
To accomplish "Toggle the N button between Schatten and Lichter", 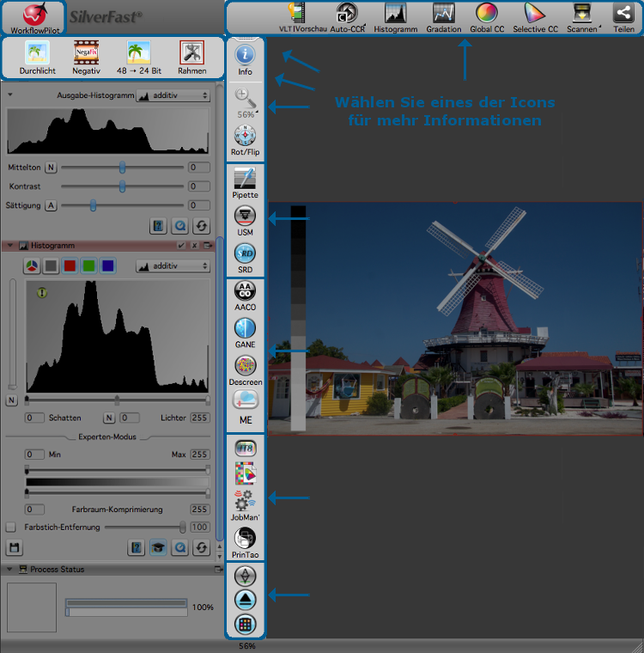I will [109, 418].
